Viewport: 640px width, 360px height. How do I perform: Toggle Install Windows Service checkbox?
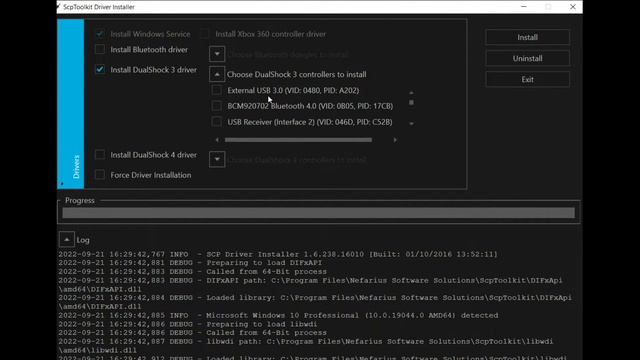pos(100,34)
